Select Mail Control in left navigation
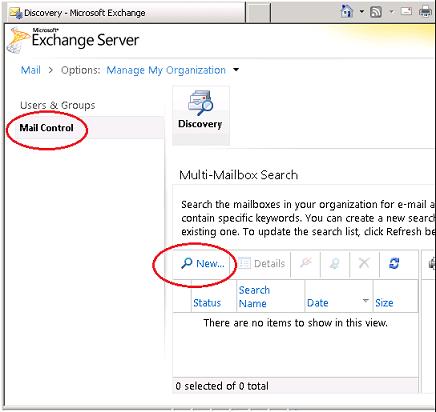Image resolution: width=436 pixels, height=412 pixels. coord(46,128)
